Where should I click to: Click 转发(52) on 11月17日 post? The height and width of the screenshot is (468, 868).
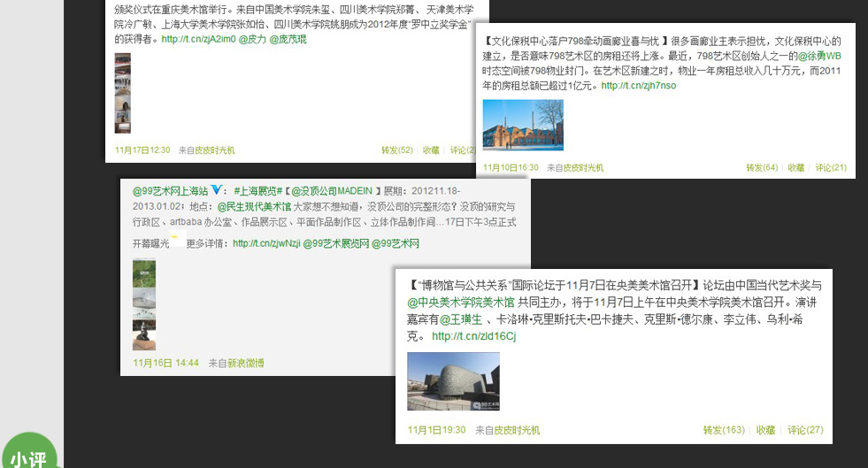pyautogui.click(x=397, y=150)
